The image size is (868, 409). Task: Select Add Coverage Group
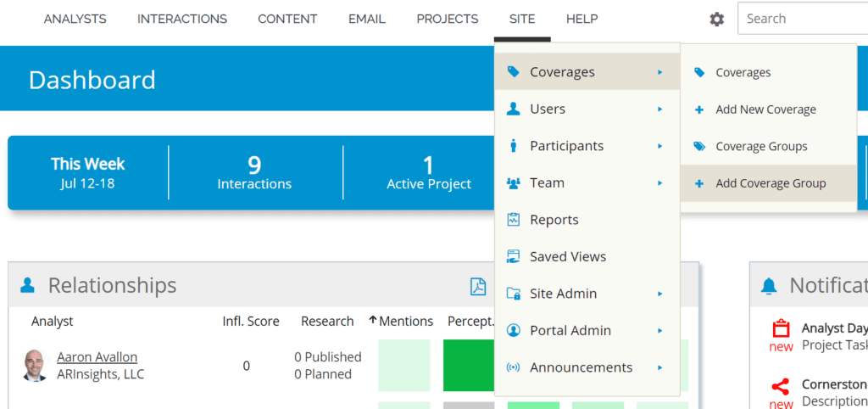[768, 183]
